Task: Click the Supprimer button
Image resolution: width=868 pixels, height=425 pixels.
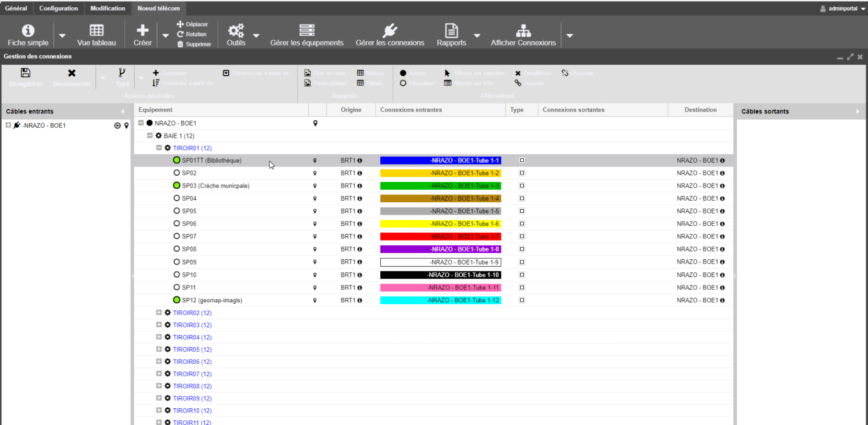Action: (x=194, y=44)
